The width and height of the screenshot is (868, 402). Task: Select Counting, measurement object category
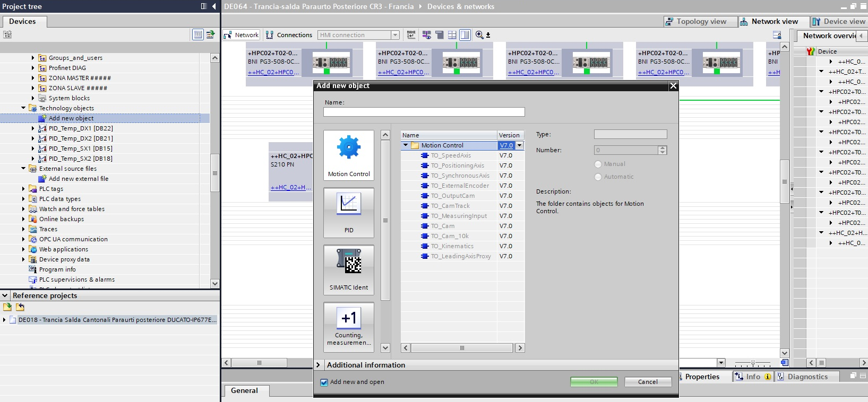click(x=349, y=327)
